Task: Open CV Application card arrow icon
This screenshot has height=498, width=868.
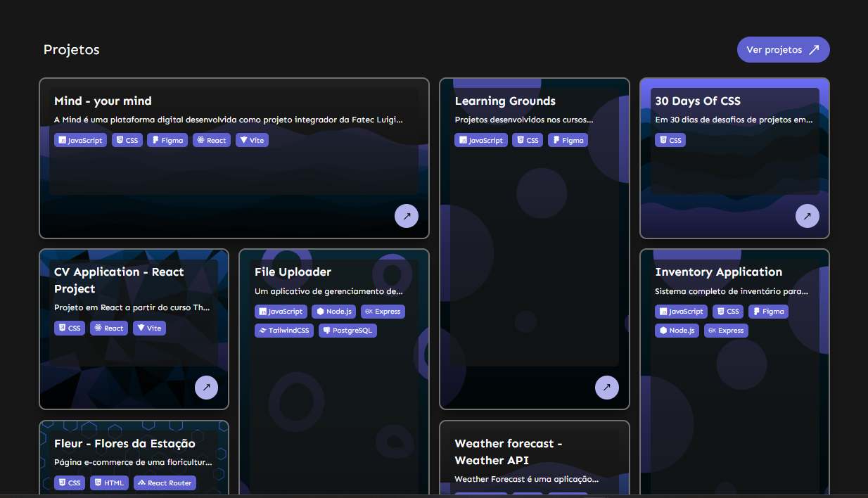Action: pos(207,387)
